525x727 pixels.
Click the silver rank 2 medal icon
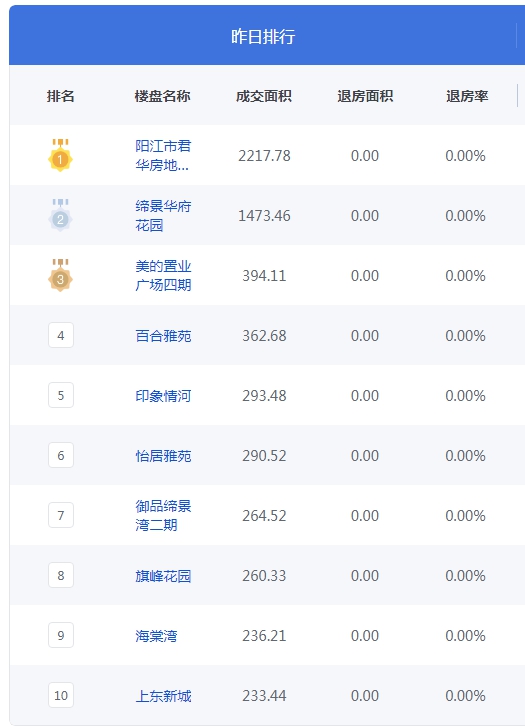[x=60, y=215]
